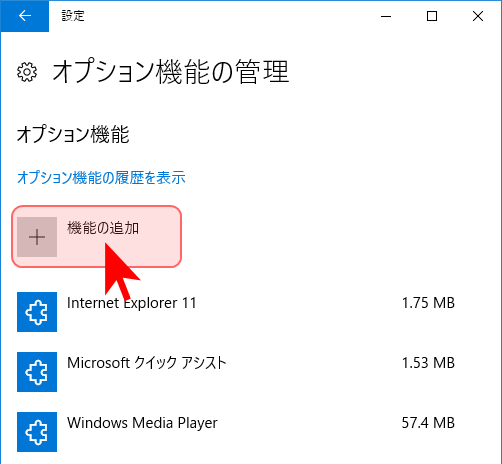Click the 1.53 MB size value
Image resolution: width=502 pixels, height=464 pixels.
[428, 363]
